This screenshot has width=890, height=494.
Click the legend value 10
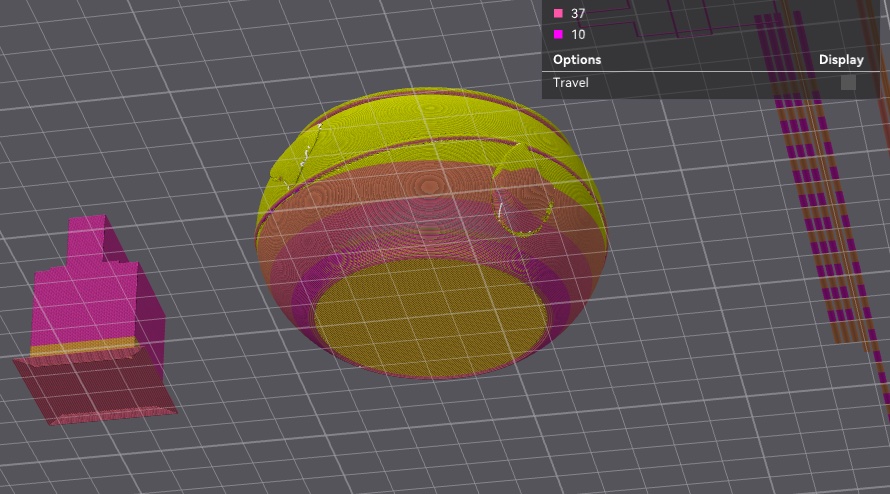pyautogui.click(x=578, y=35)
